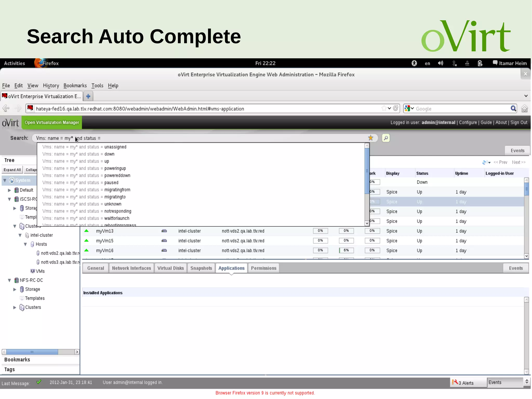The height and width of the screenshot is (399, 532).
Task: Collapse the NFS-RC-DC node
Action: [9, 280]
